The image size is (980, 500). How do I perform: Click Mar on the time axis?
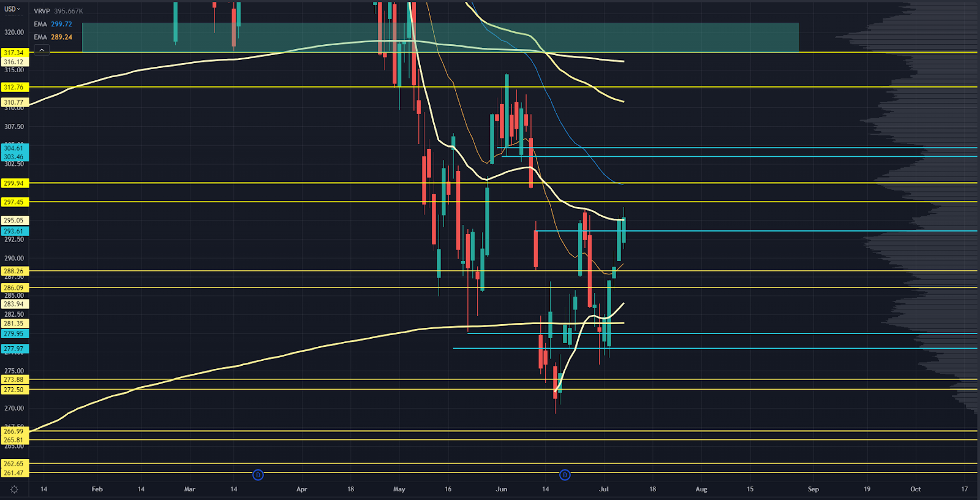coord(190,489)
